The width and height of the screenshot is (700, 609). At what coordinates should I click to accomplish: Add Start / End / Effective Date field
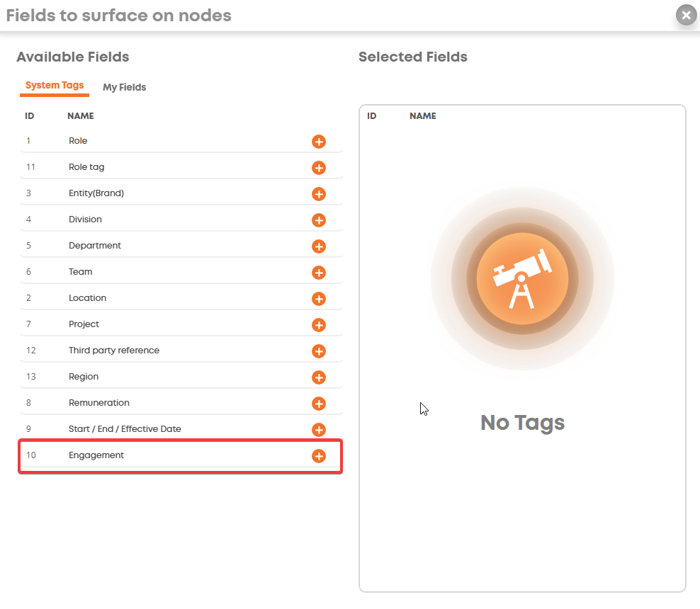click(x=319, y=430)
